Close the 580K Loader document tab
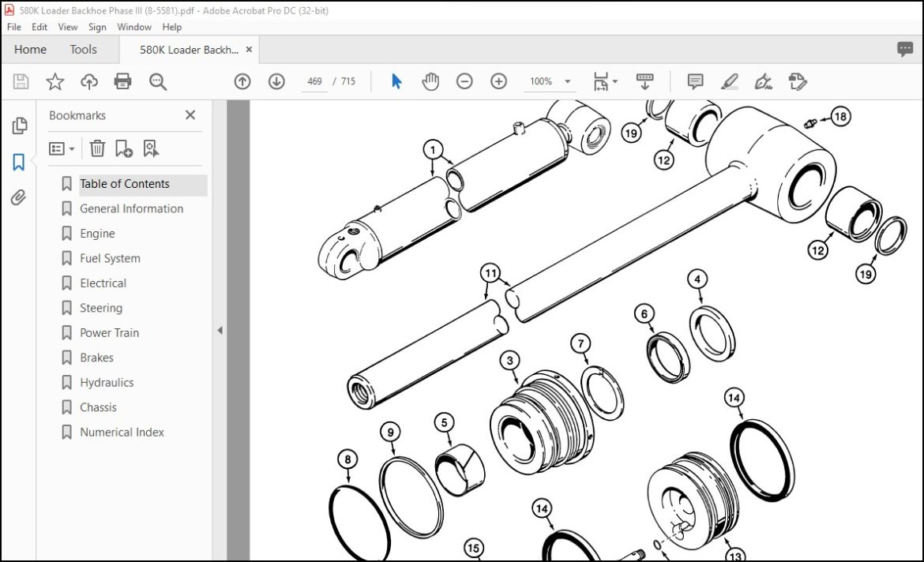924x562 pixels. 250,50
